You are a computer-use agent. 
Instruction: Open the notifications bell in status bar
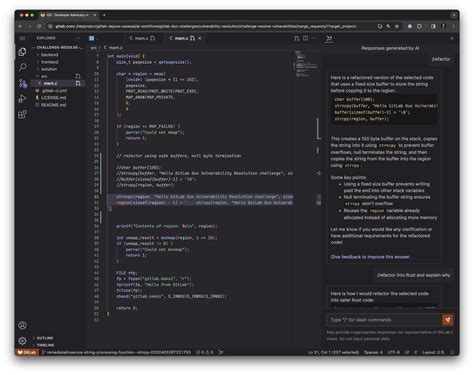coord(452,352)
